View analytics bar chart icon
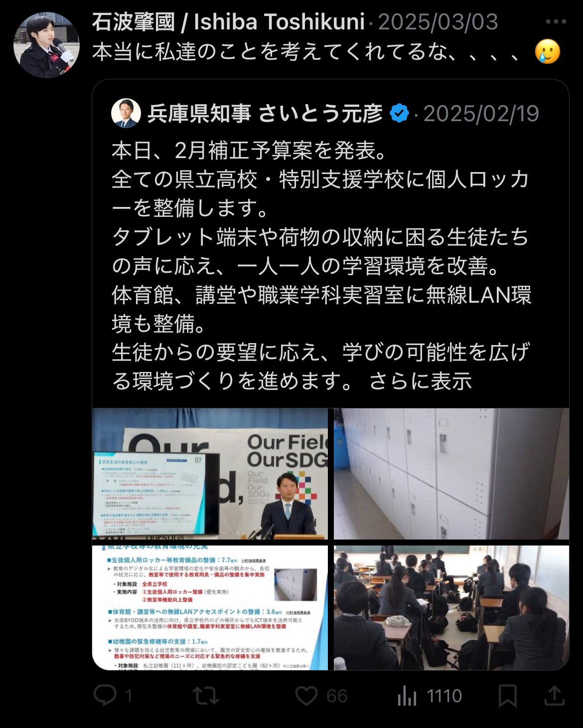This screenshot has width=583, height=728. pos(407,696)
